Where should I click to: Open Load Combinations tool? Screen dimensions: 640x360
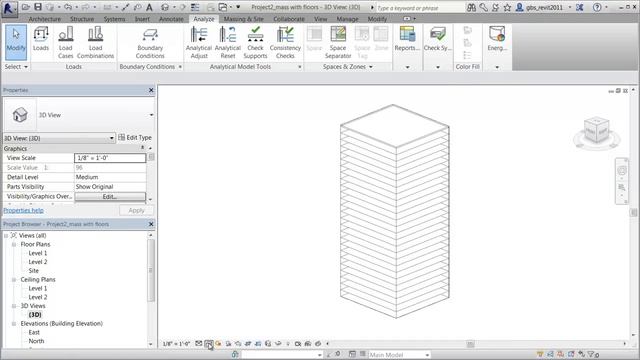pyautogui.click(x=96, y=42)
